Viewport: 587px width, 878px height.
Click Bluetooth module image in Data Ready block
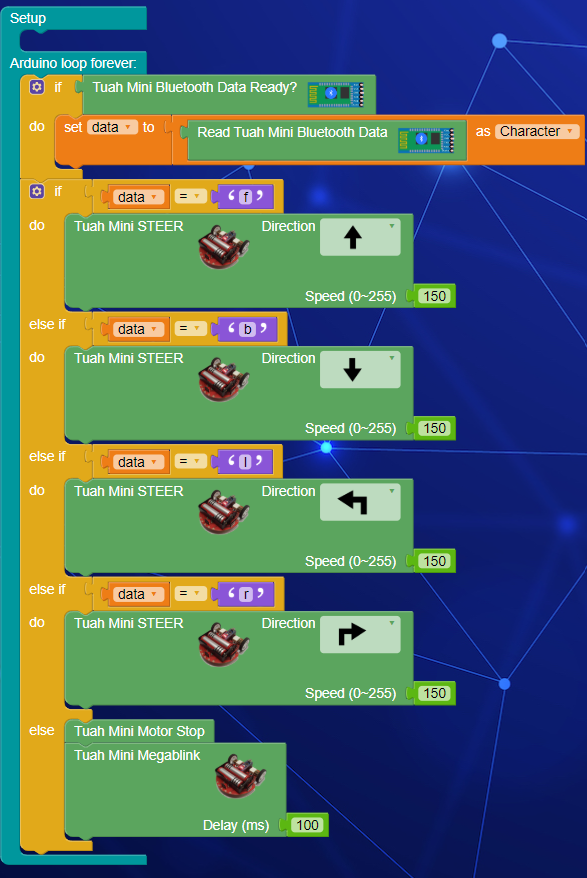click(336, 94)
